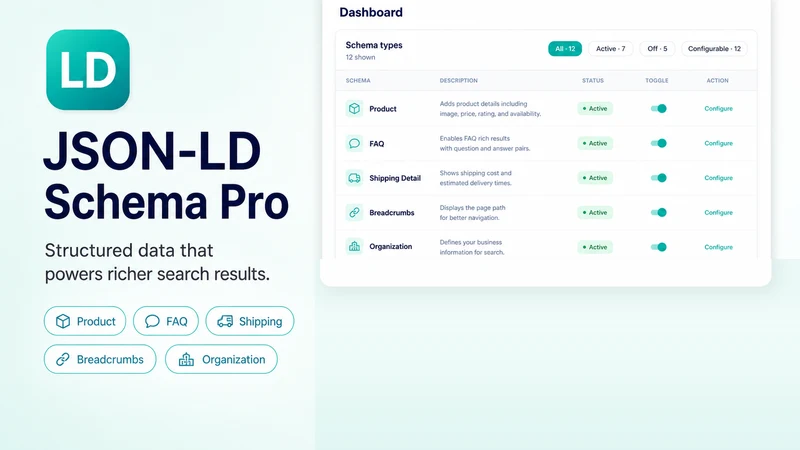Click the DESCRIPTION column header
800x450 pixels.
point(459,81)
